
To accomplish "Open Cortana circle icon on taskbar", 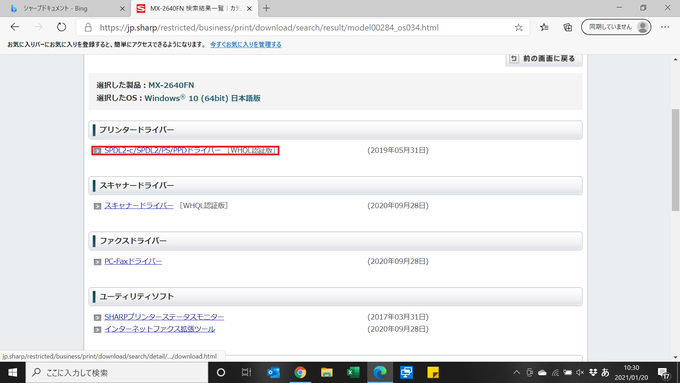I will pos(221,373).
